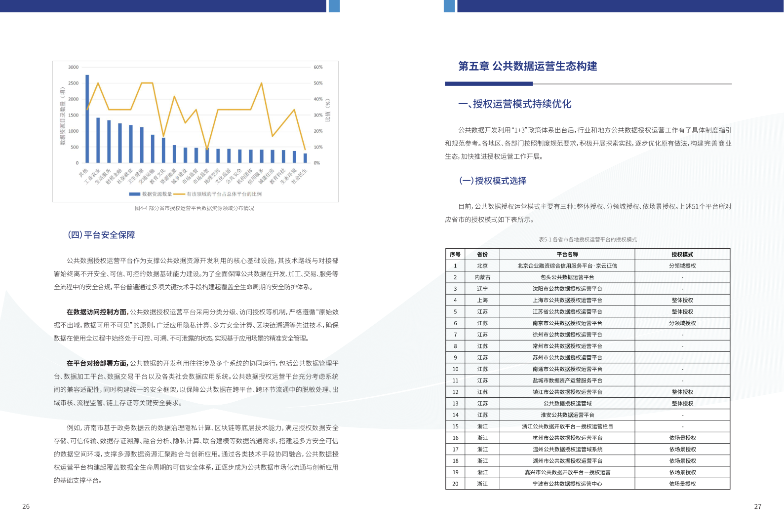
Task: Click cell 沈阳市公共数据授权运营平台
Action: click(567, 289)
